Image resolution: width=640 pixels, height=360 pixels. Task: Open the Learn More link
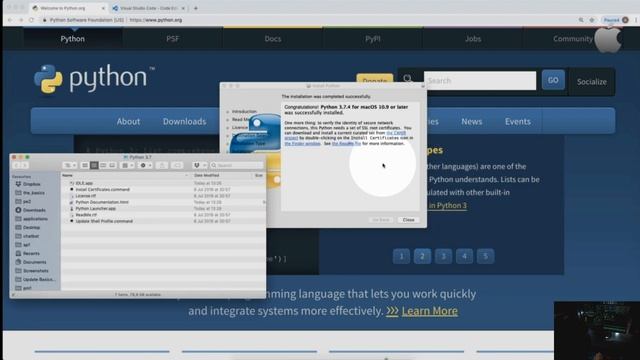[429, 311]
